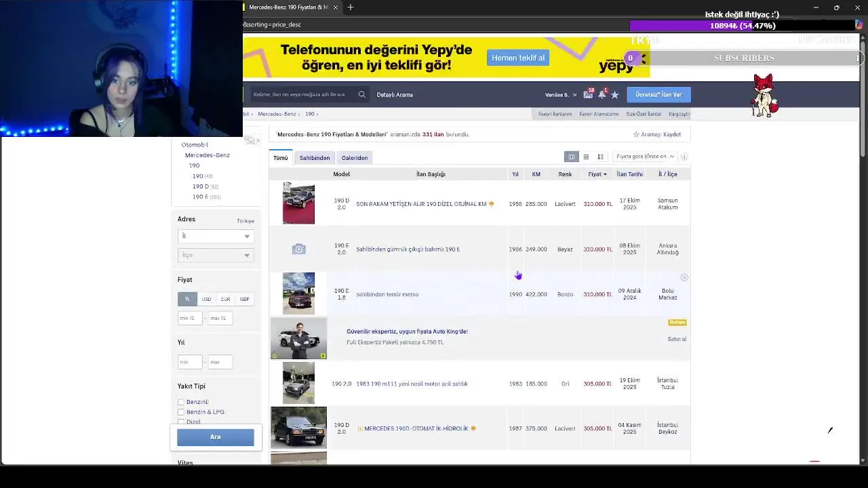Click the Aramayı Kaydet star icon
The width and height of the screenshot is (868, 488).
pyautogui.click(x=636, y=135)
